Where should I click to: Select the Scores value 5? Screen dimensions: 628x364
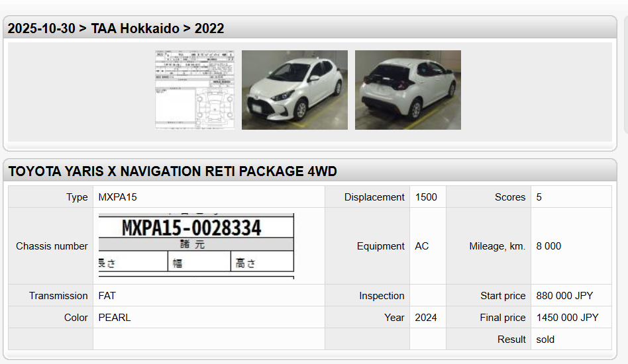(539, 197)
